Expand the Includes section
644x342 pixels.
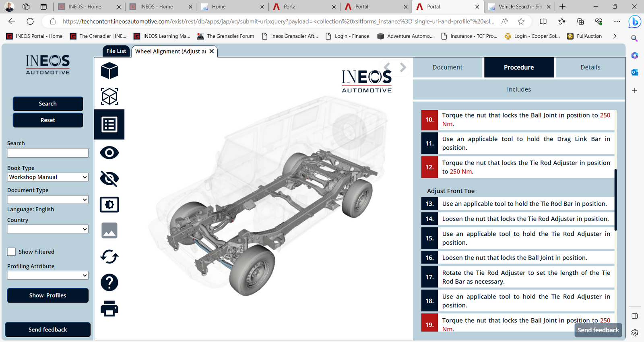click(x=519, y=89)
